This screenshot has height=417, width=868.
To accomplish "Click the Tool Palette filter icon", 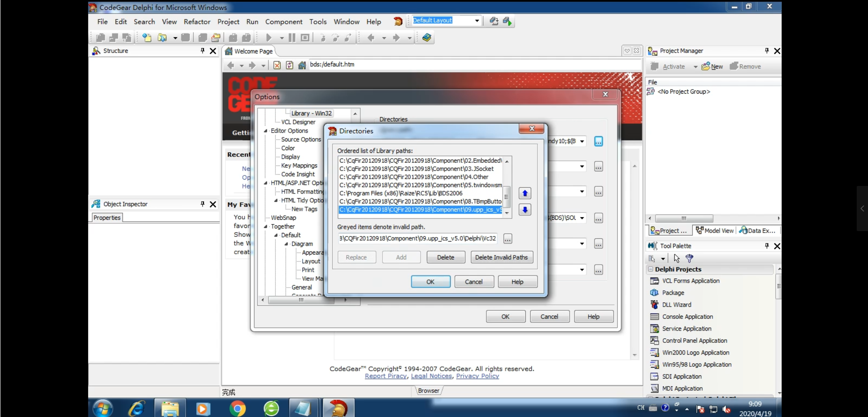I will click(689, 258).
